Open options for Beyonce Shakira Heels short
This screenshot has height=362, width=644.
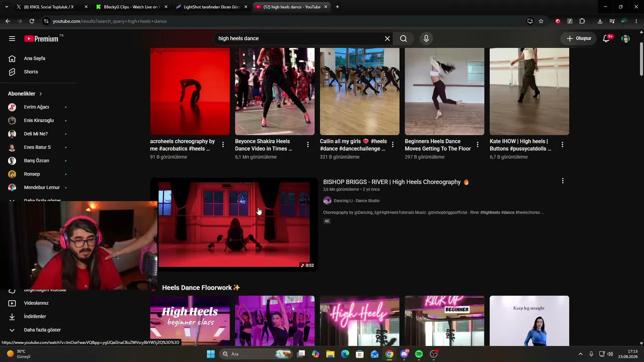tap(308, 145)
